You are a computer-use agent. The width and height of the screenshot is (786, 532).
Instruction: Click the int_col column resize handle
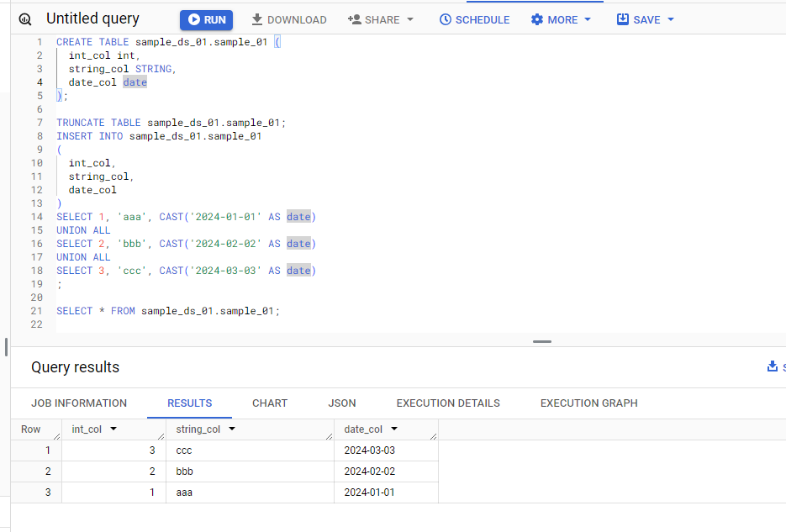click(161, 436)
